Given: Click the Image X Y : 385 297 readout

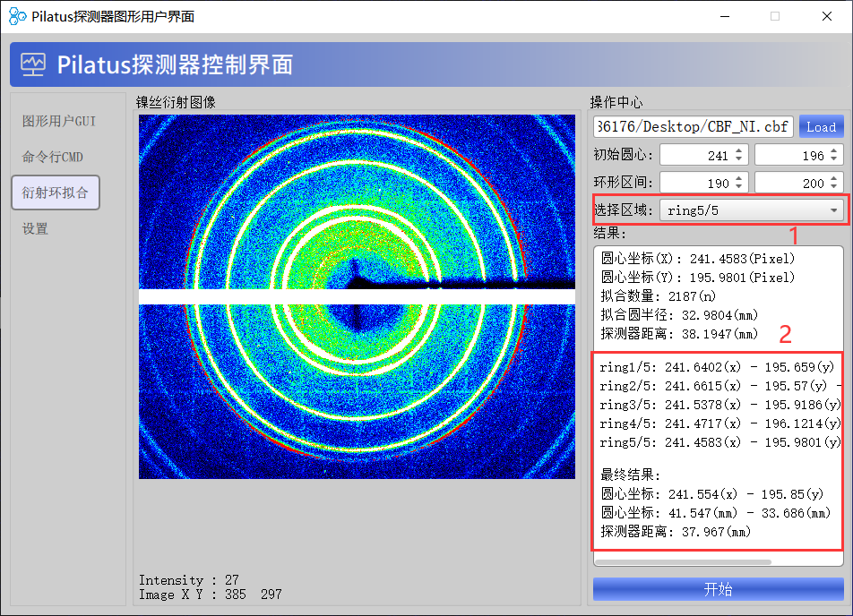Looking at the screenshot, I should click(x=210, y=595).
